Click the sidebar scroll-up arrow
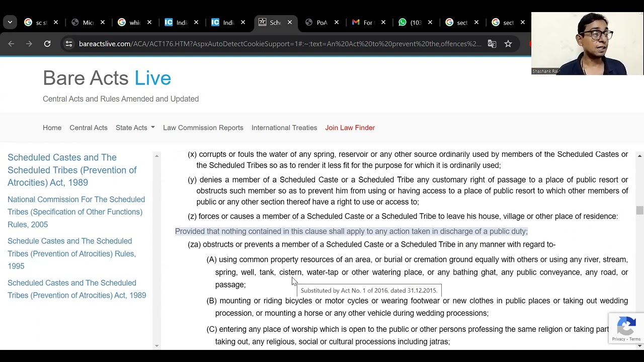Screen dimensions: 644x362 [156, 156]
